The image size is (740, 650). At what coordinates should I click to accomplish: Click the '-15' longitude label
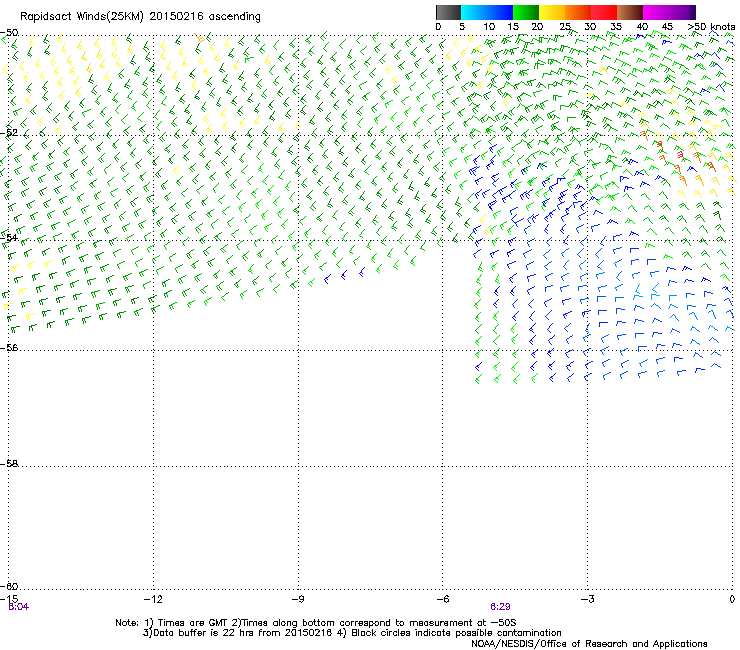point(9,599)
